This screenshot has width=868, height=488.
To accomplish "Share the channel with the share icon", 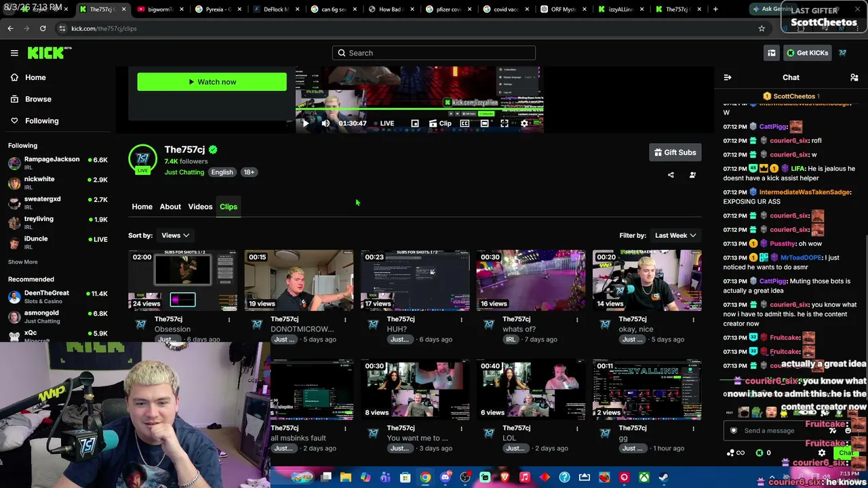I will [671, 175].
